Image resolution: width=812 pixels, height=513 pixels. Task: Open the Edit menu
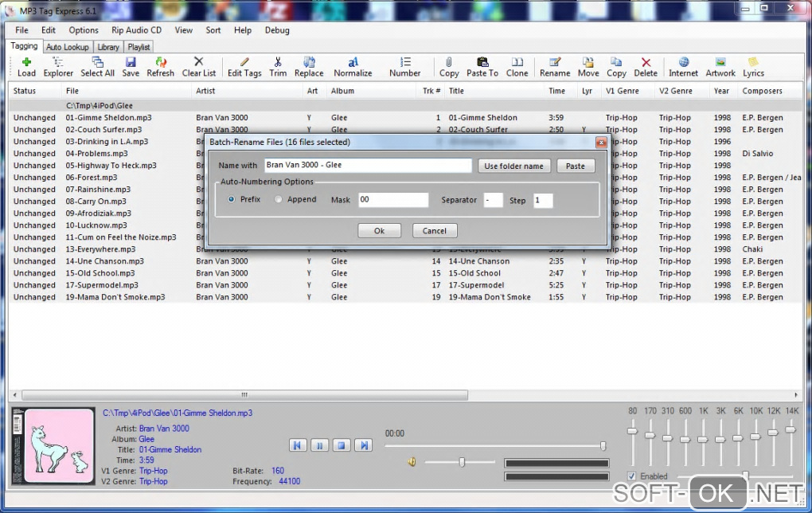(x=48, y=30)
